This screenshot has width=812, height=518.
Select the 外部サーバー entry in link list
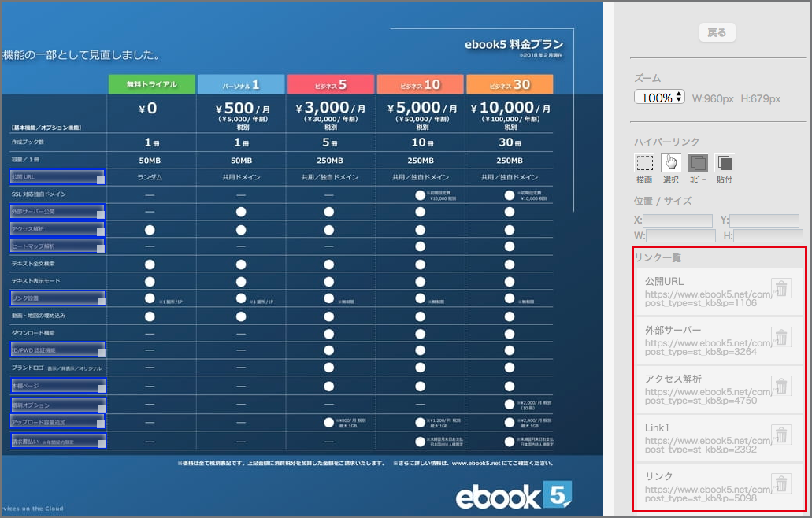pyautogui.click(x=719, y=341)
